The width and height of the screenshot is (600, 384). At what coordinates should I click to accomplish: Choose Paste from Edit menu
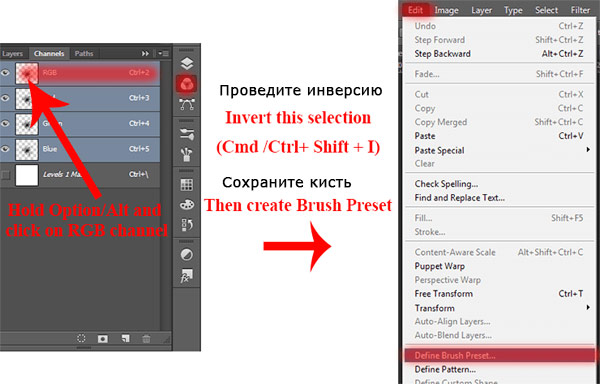click(499, 136)
